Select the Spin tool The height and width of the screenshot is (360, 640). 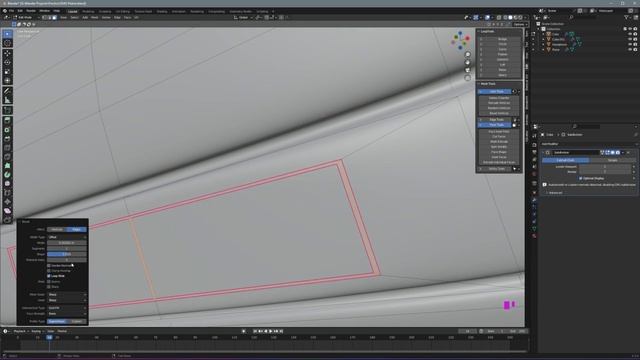7,175
